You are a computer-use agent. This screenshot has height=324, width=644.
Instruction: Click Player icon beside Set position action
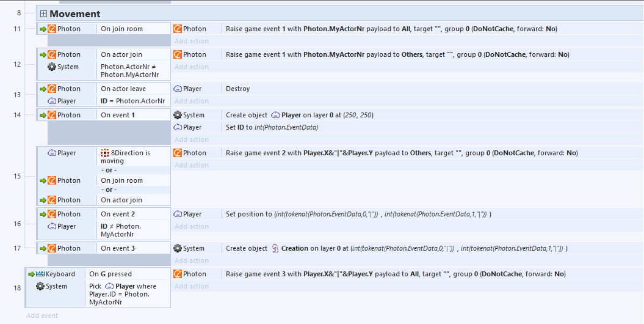tap(178, 214)
